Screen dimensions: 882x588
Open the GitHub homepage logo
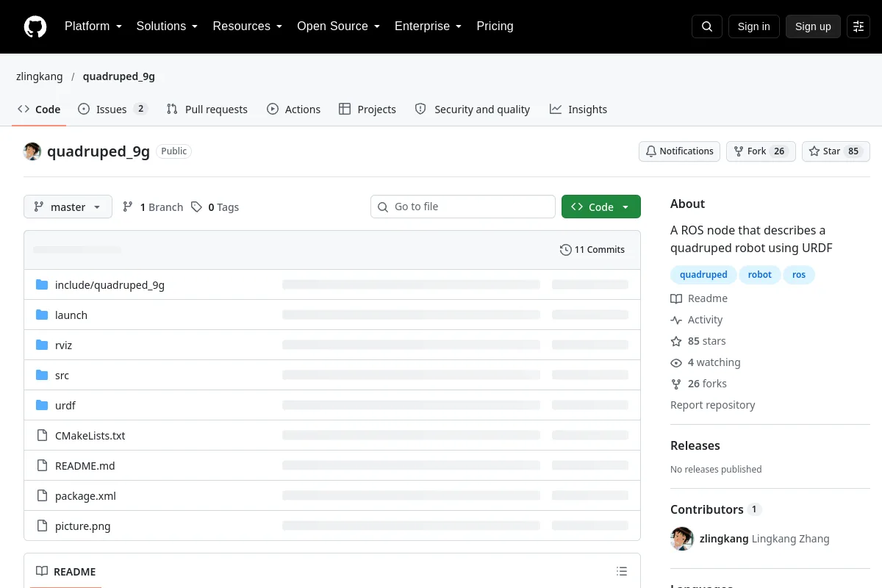[35, 26]
